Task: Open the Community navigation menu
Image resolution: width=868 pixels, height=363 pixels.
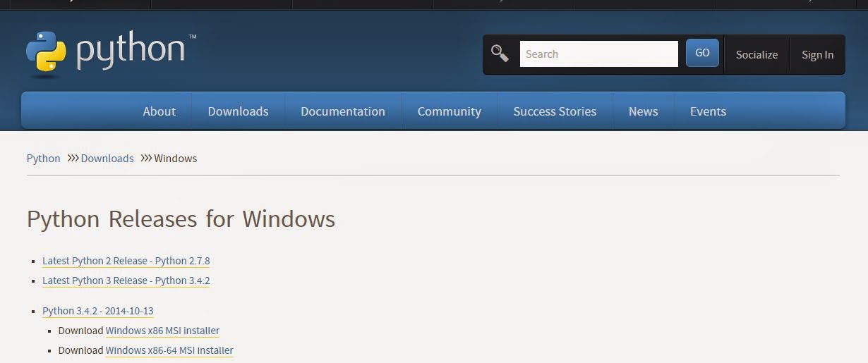Action: pyautogui.click(x=449, y=111)
